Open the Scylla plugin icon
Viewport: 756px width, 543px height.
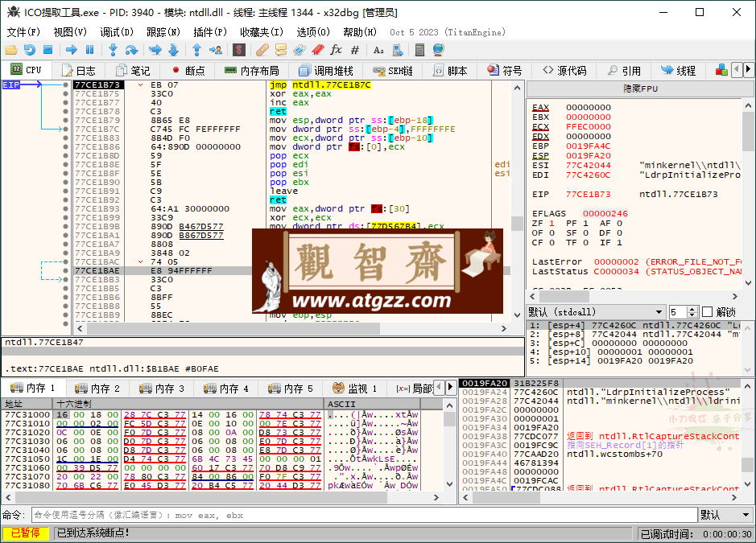(239, 50)
